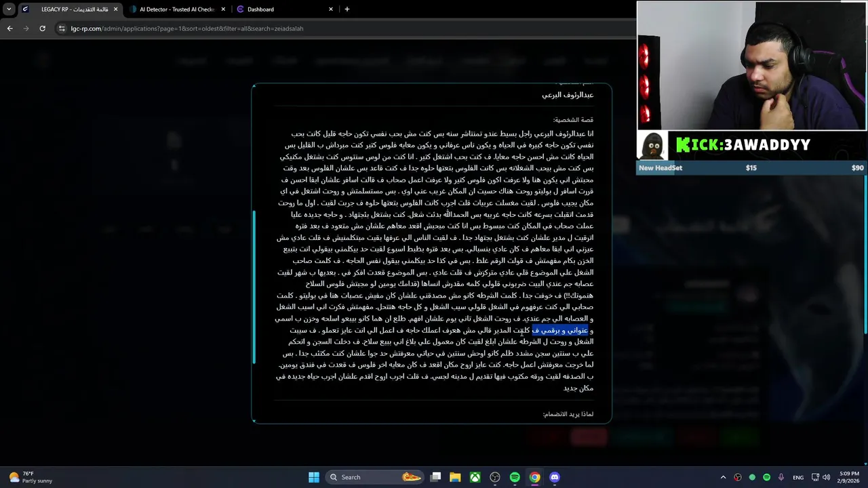Screen dimensions: 868x488
Task: Switch to the LEGACY RP applications tab
Action: point(69,9)
